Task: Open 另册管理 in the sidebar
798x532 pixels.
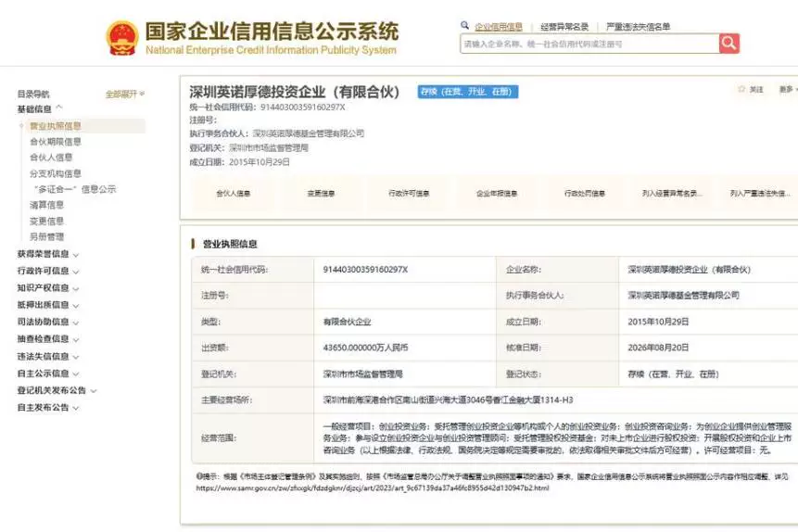Action: tap(47, 236)
